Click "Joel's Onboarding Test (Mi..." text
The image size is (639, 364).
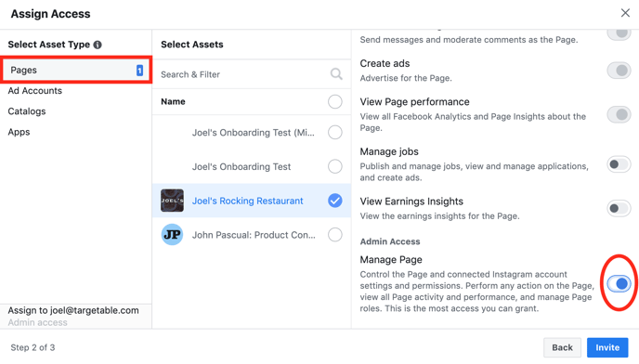[x=253, y=133]
